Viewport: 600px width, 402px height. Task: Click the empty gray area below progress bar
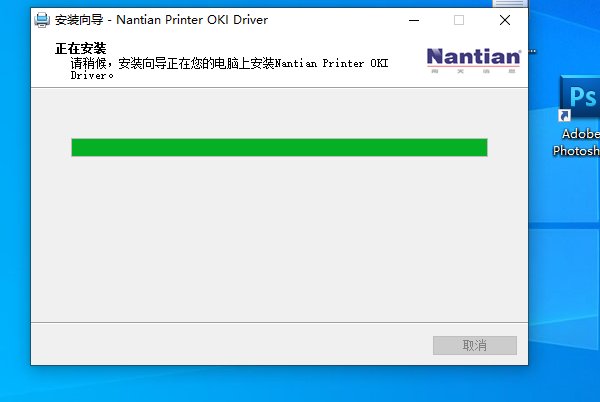click(x=279, y=237)
